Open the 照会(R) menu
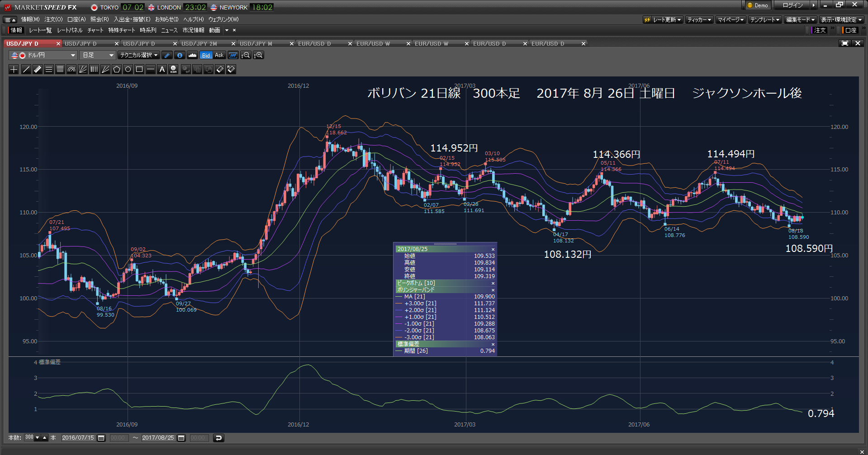This screenshot has height=455, width=868. [100, 19]
